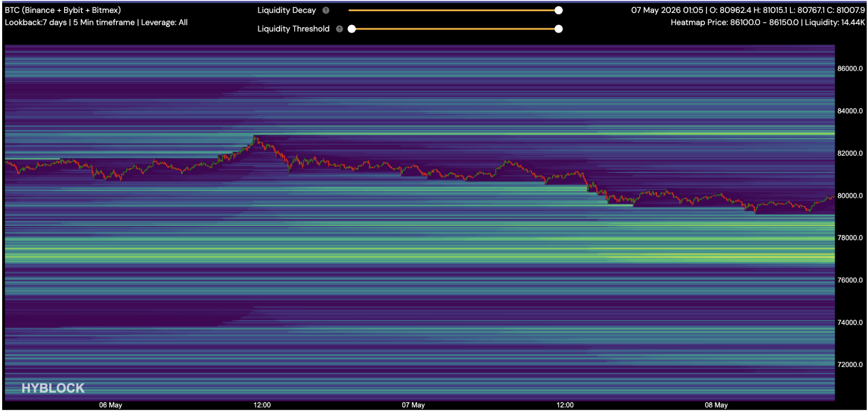Open the Liquidity Decay help icon
The width and height of the screenshot is (868, 411).
coord(326,10)
